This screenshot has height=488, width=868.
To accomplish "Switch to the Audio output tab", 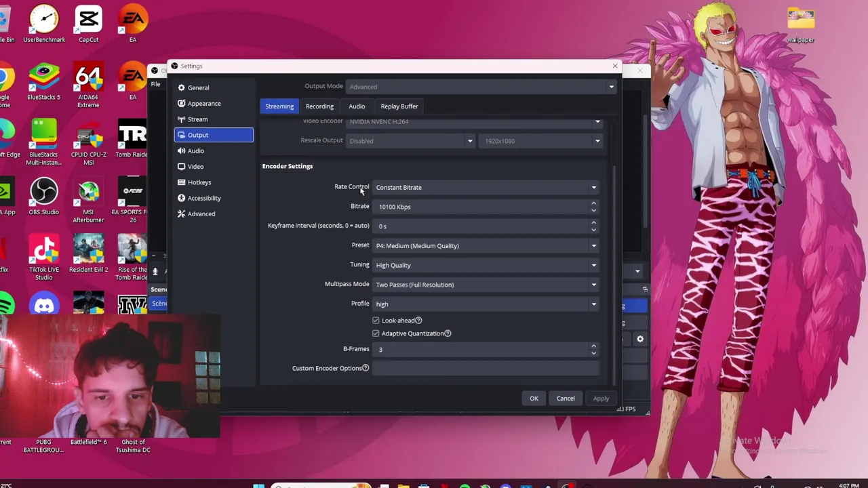I will [x=357, y=106].
